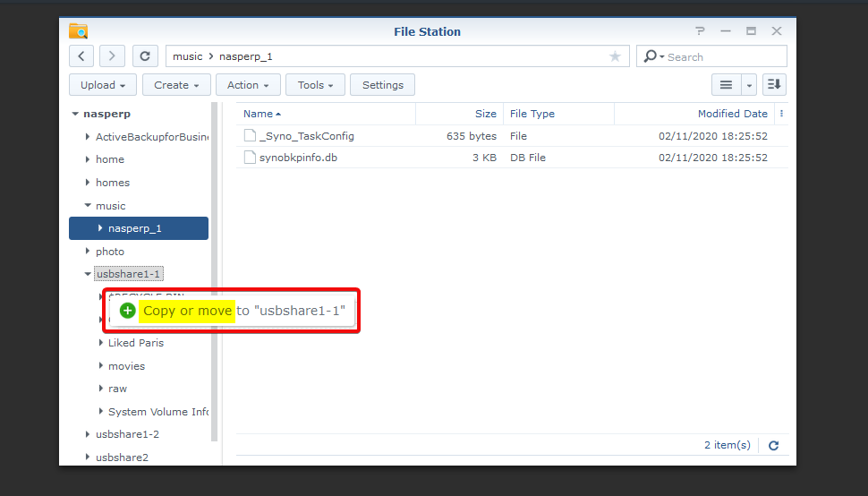Open the column options menu by Modified Date
The image size is (868, 496).
tap(781, 114)
